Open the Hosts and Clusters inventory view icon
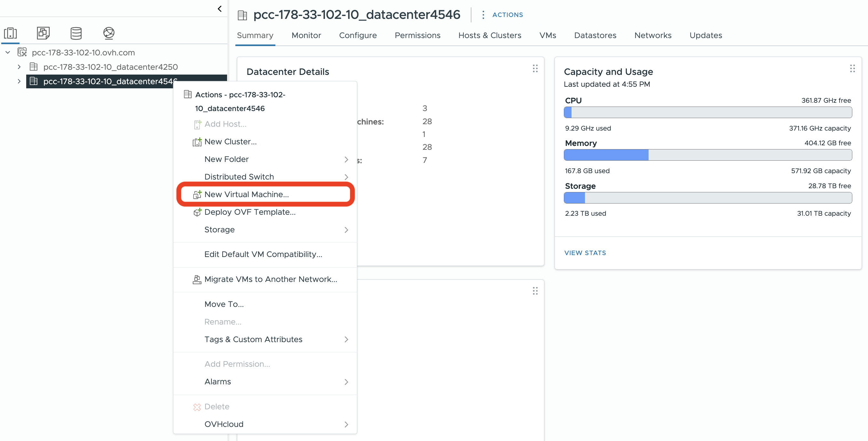 coord(11,33)
